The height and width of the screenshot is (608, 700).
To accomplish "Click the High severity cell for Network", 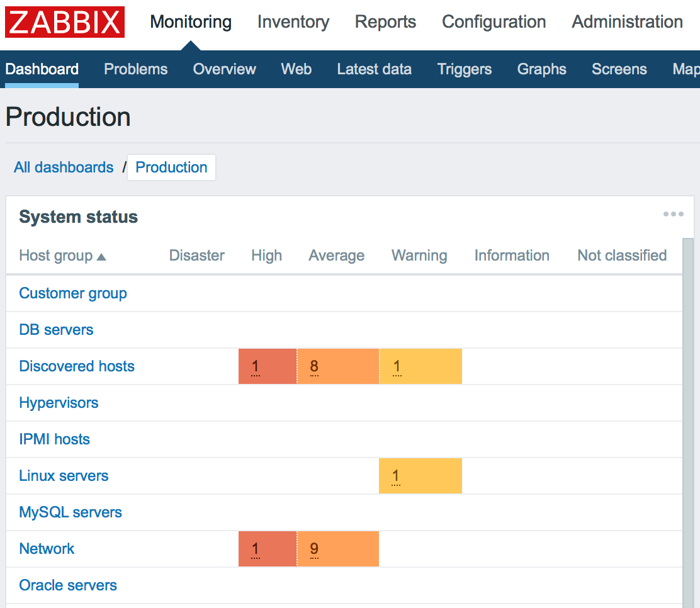I will pos(255,549).
